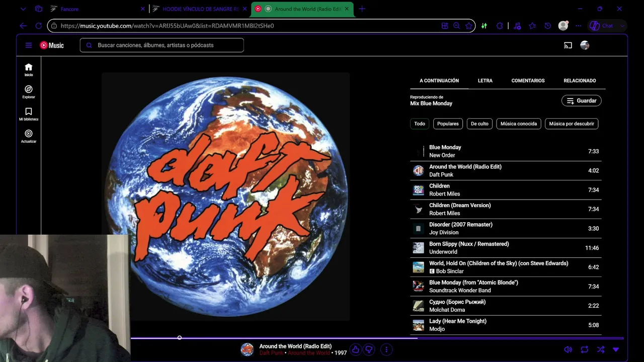Screen dimensions: 644x362
Task: Play Судно by Molchat Doma
Action: (506, 306)
